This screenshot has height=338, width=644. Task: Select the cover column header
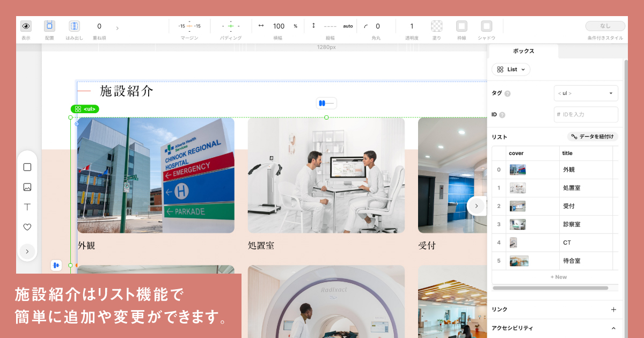point(533,153)
